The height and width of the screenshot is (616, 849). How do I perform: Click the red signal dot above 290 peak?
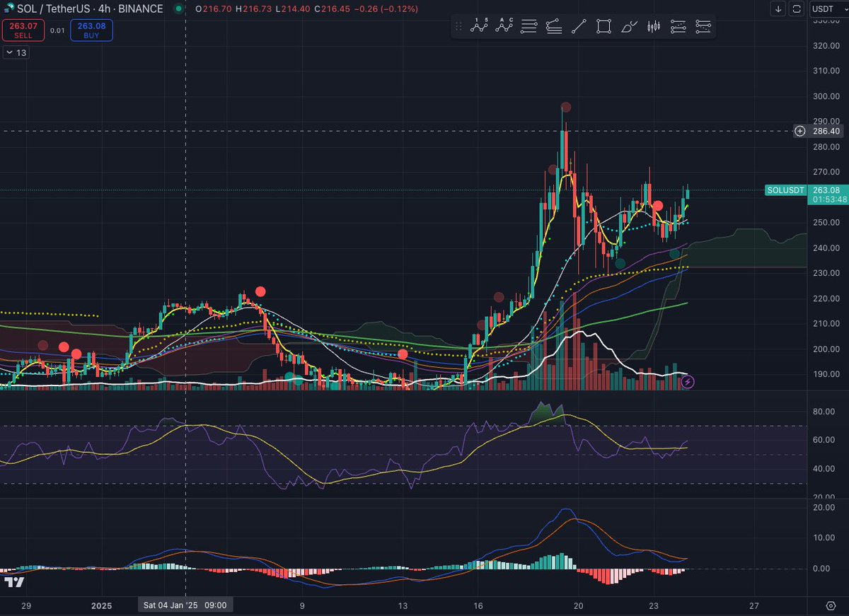pos(565,107)
